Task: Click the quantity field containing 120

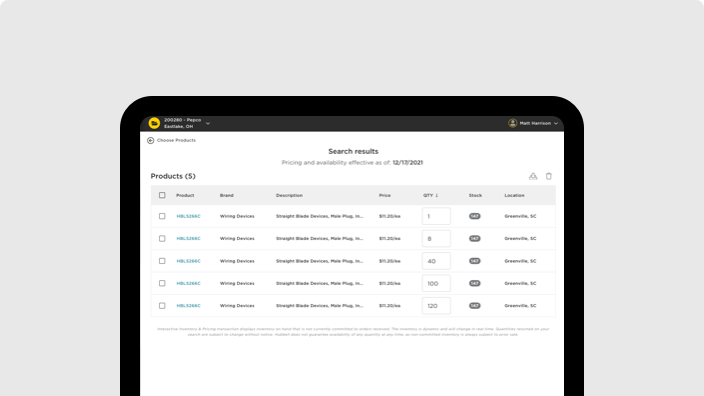Action: point(436,306)
